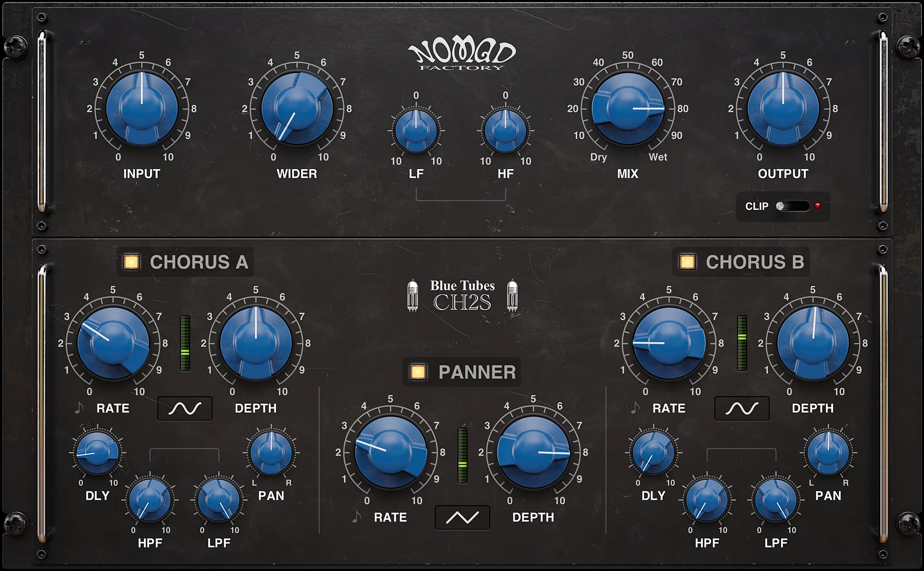This screenshot has width=924, height=571.
Task: Click the WIDER knob
Action: click(x=298, y=109)
